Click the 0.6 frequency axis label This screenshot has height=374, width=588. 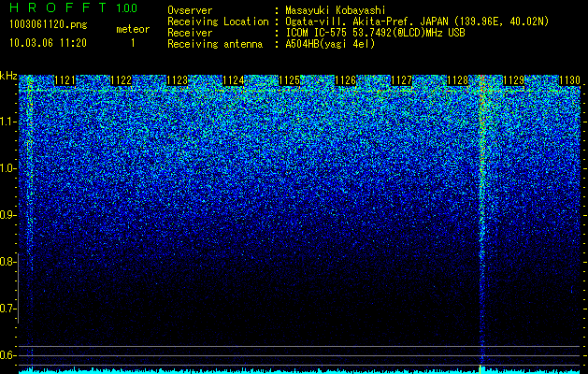pyautogui.click(x=8, y=355)
